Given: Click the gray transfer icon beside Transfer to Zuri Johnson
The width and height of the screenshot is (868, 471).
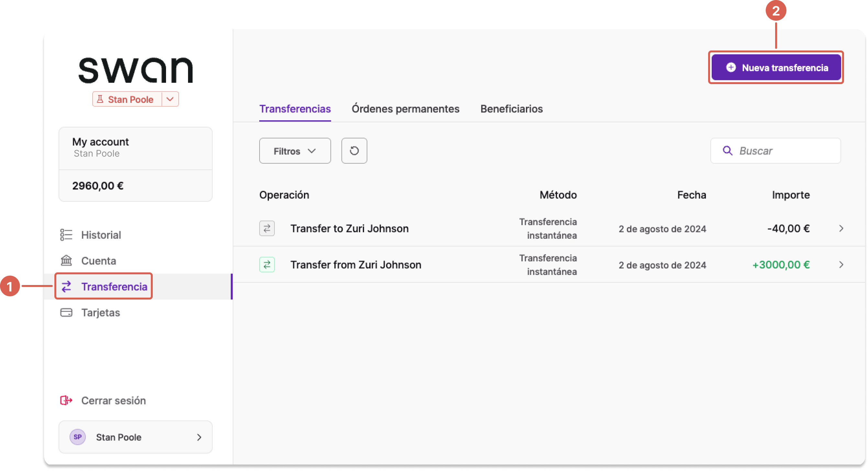Looking at the screenshot, I should pyautogui.click(x=267, y=228).
